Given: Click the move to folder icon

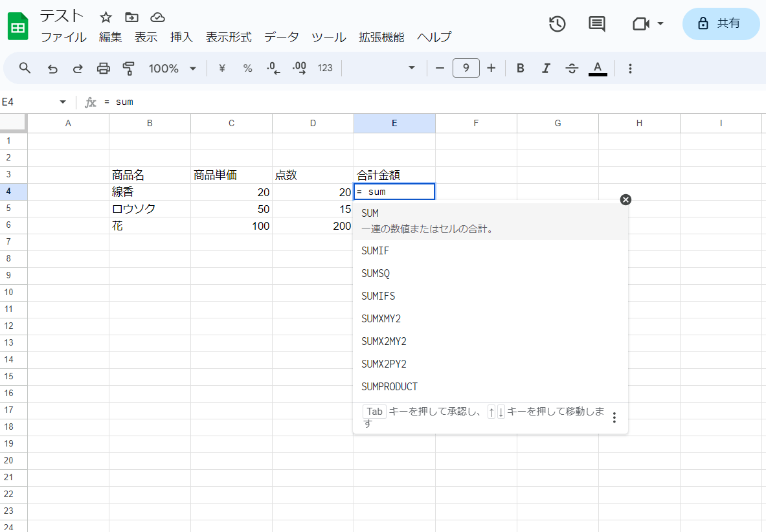Looking at the screenshot, I should point(131,17).
